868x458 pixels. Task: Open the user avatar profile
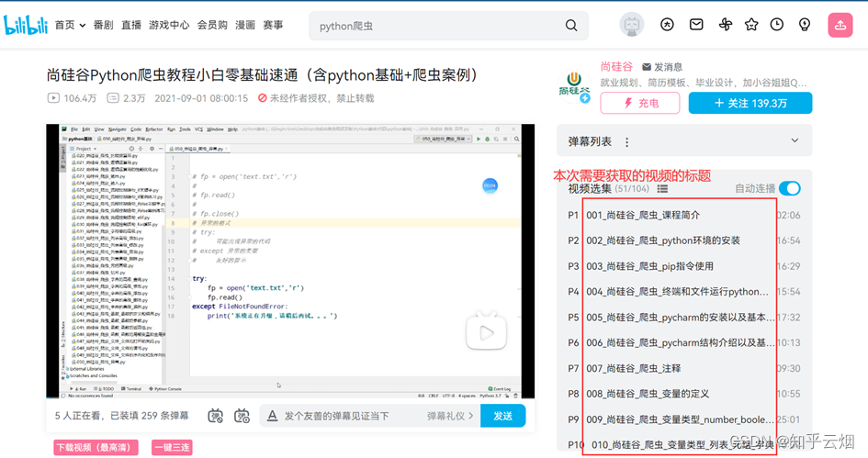pyautogui.click(x=632, y=25)
